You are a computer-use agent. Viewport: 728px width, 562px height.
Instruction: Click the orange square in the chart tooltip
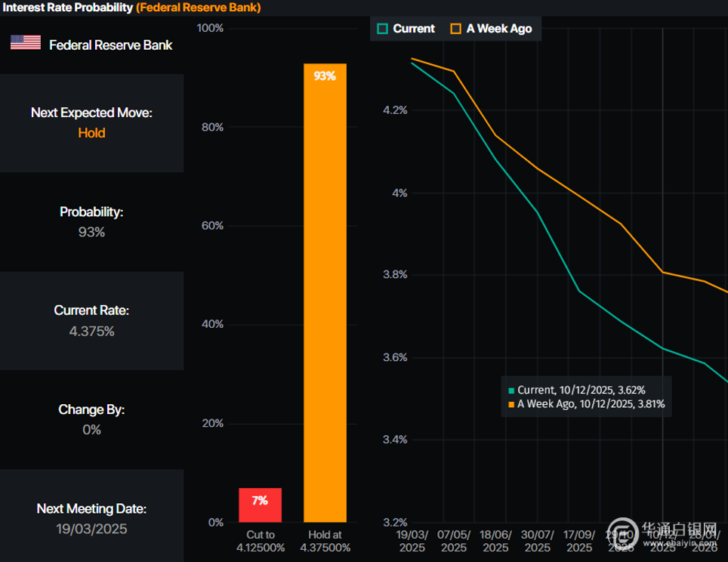pyautogui.click(x=511, y=405)
